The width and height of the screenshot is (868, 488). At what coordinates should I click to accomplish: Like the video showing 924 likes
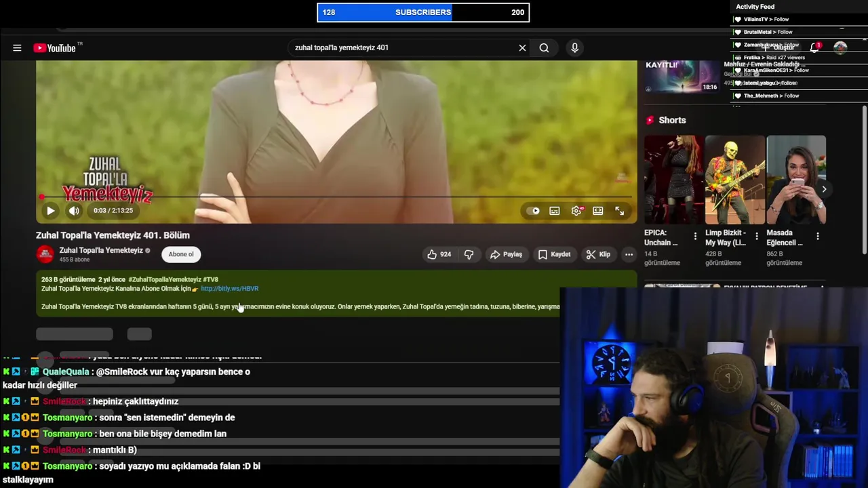(439, 254)
